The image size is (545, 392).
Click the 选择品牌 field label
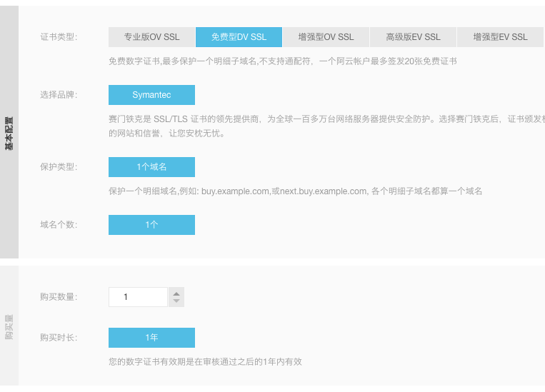[59, 95]
